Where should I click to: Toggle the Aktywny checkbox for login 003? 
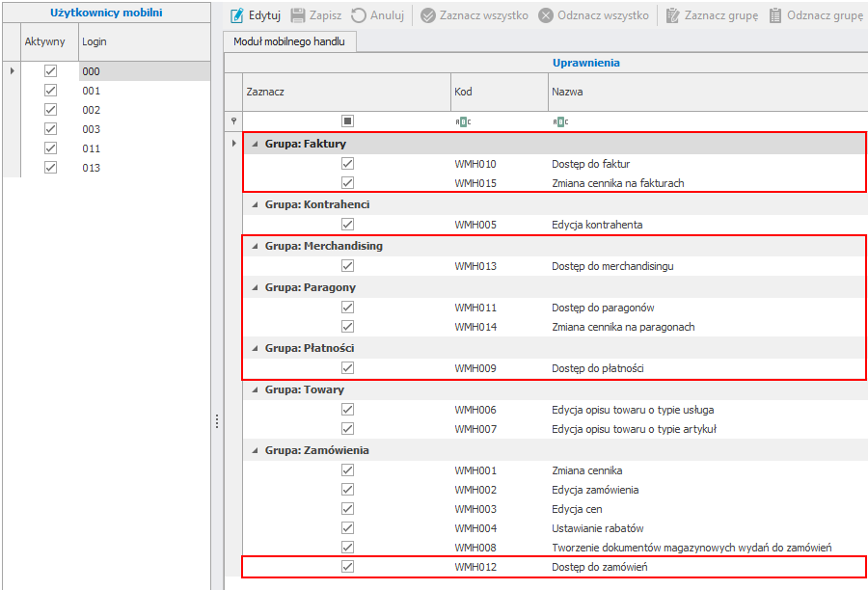(x=51, y=129)
